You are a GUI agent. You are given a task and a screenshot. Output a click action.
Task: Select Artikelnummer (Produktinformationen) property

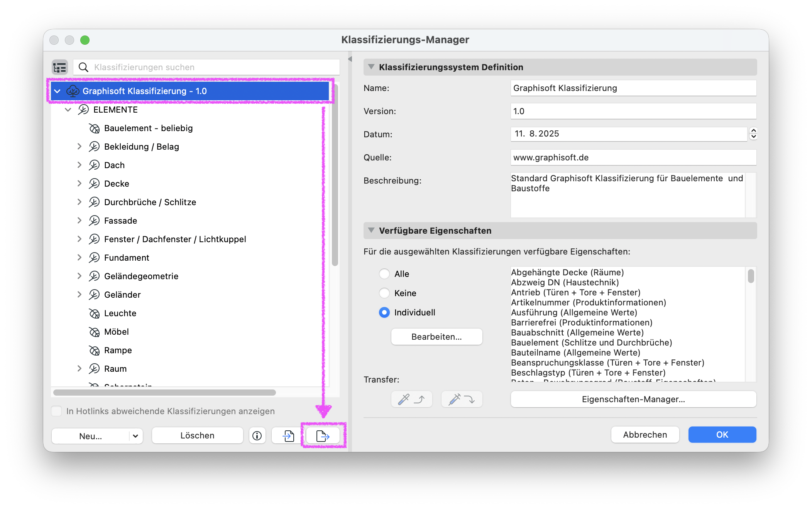tap(589, 303)
